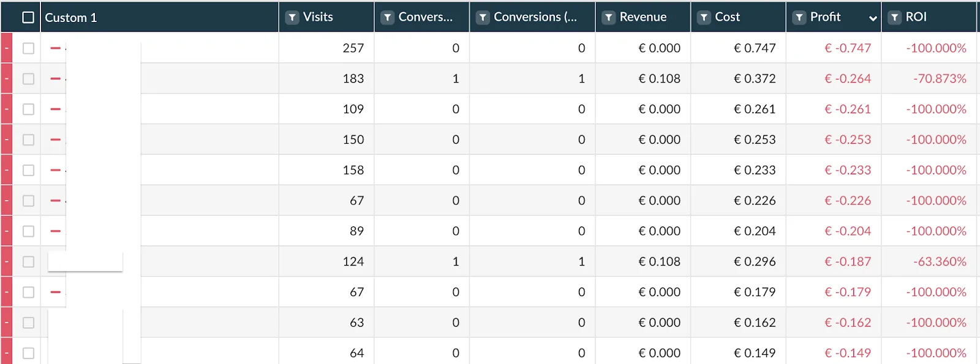Open the Profit column filter icon
Image resolution: width=980 pixels, height=364 pixels.
click(x=799, y=18)
